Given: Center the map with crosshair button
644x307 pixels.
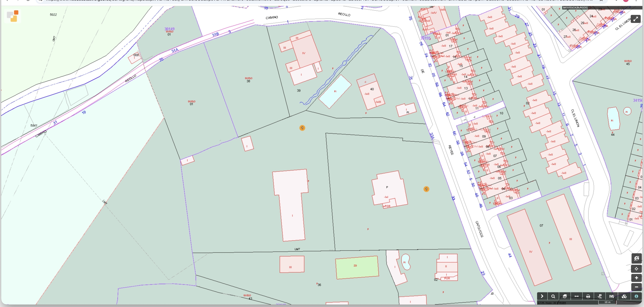Looking at the screenshot, I should pyautogui.click(x=636, y=269).
